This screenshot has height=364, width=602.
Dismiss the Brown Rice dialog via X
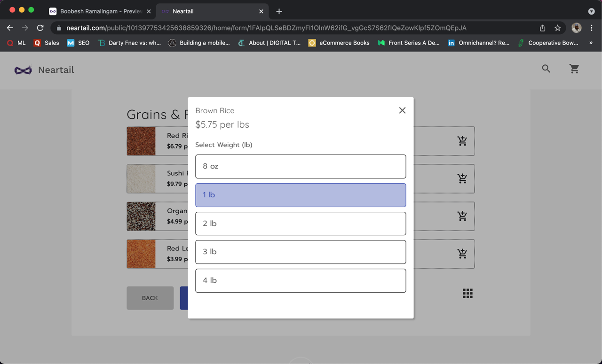402,110
